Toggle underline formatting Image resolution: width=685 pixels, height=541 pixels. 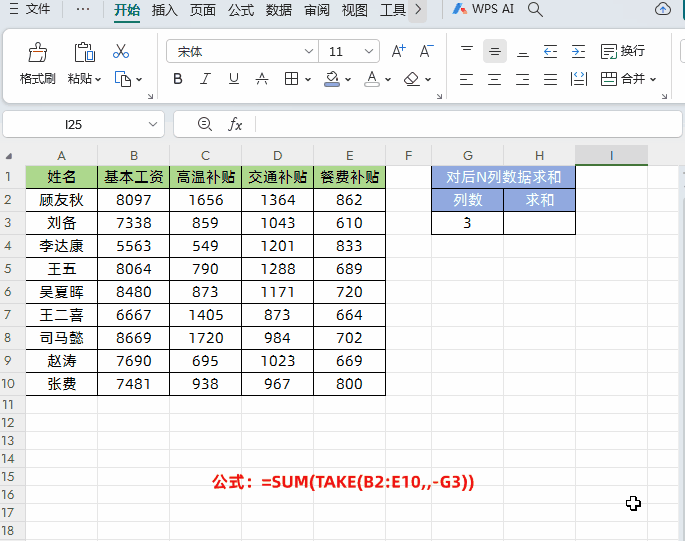(234, 79)
